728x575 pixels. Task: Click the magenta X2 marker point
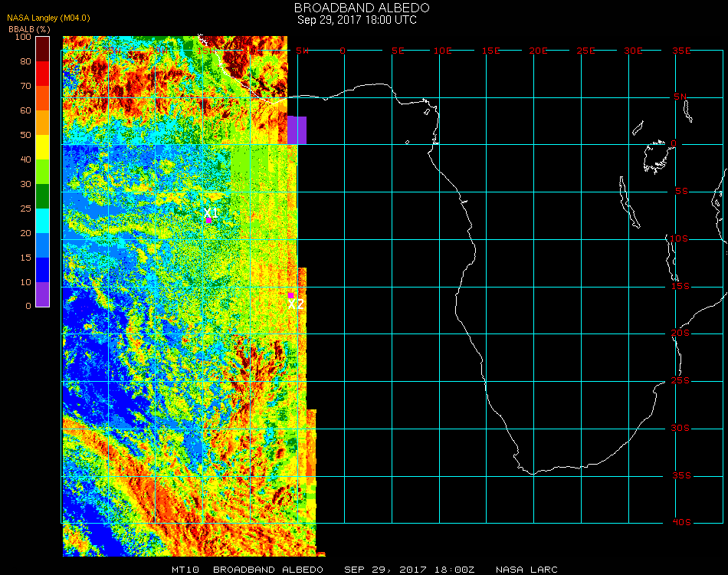coord(290,295)
